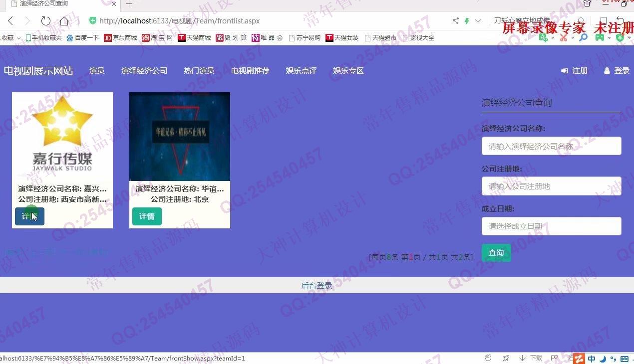Reload the page with the refresh icon

(x=45, y=21)
